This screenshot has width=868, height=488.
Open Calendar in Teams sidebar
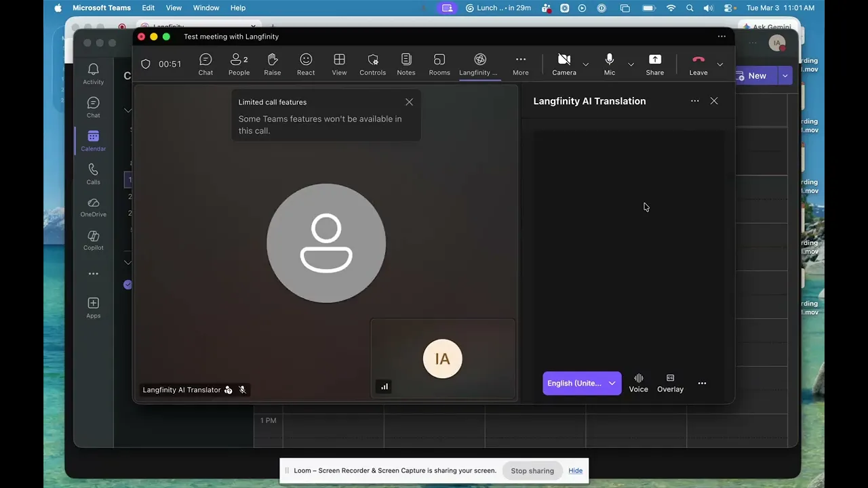pos(94,141)
